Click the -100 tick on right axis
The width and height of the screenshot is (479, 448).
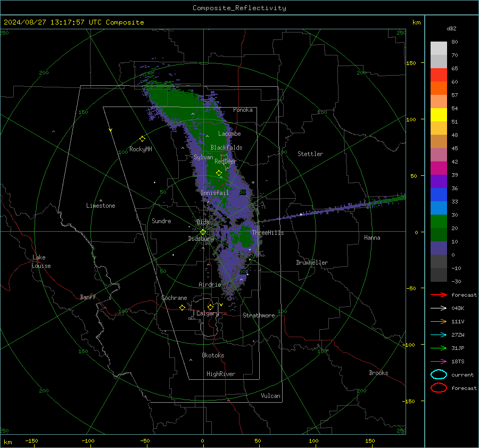coord(408,345)
